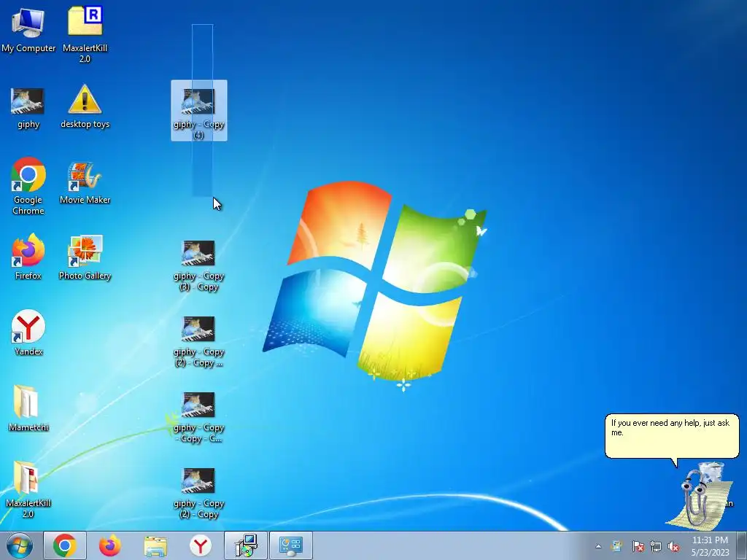This screenshot has height=560, width=747.
Task: Open Yandex browser from the taskbar
Action: [201, 545]
